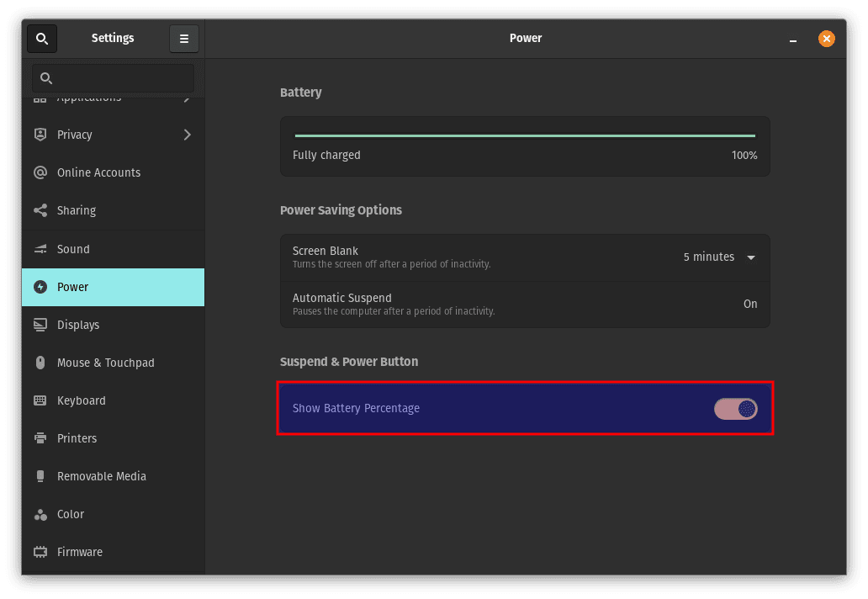Image resolution: width=868 pixels, height=599 pixels.
Task: Toggle the Show Battery Percentage switch
Action: (735, 409)
